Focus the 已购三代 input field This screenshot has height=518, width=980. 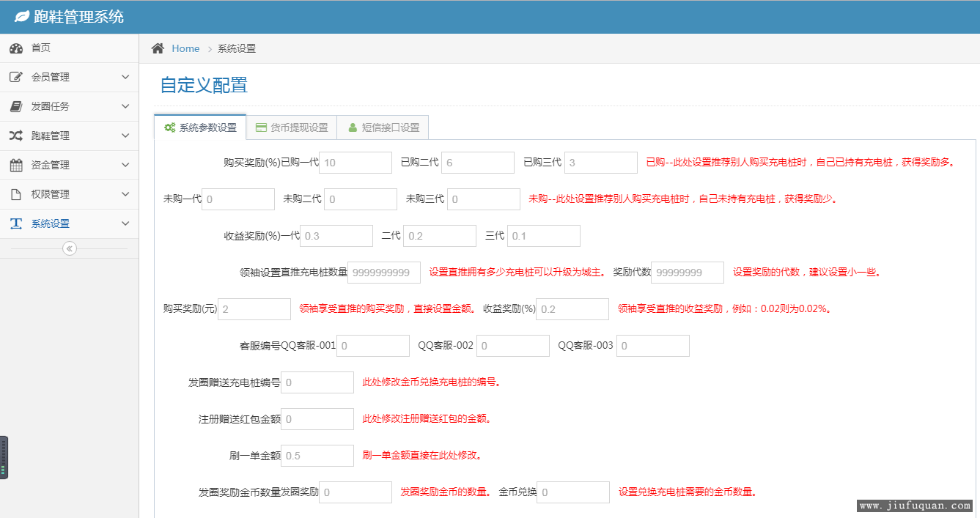[601, 163]
